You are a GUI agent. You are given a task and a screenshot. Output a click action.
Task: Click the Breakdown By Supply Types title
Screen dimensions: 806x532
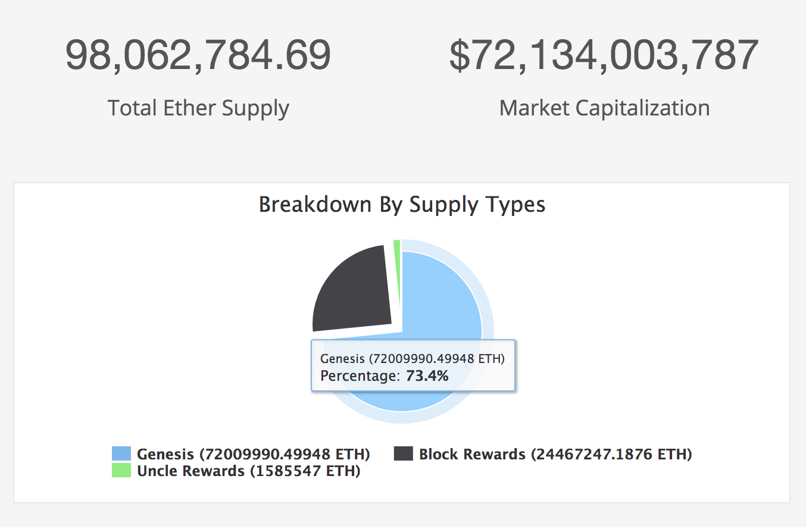tap(402, 205)
